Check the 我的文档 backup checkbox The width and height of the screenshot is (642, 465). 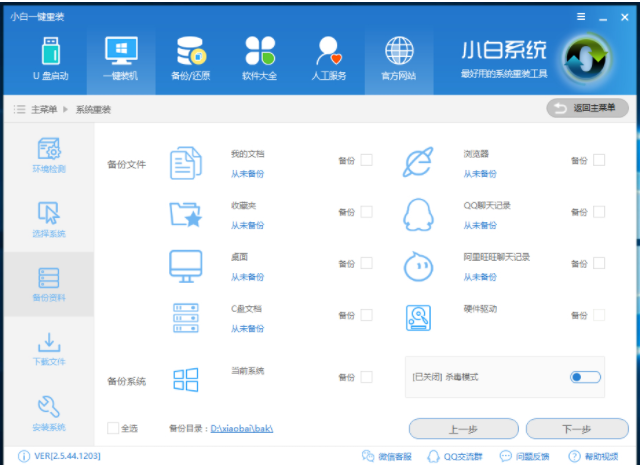(x=366, y=160)
